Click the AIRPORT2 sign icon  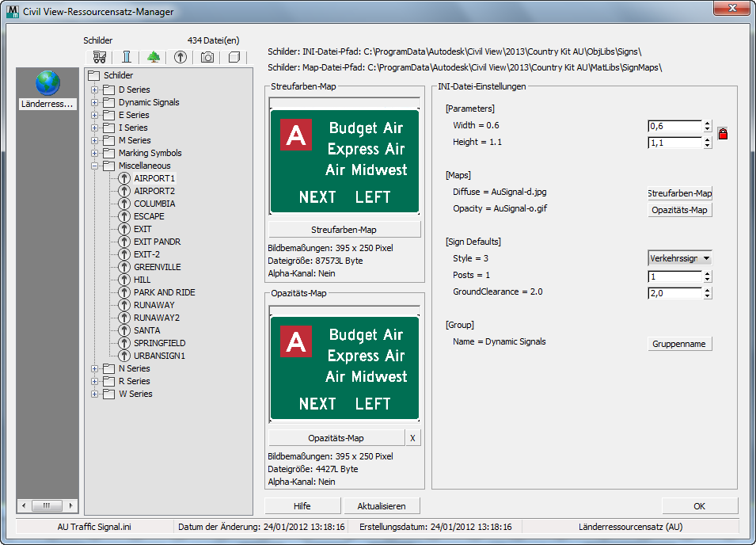coord(124,191)
